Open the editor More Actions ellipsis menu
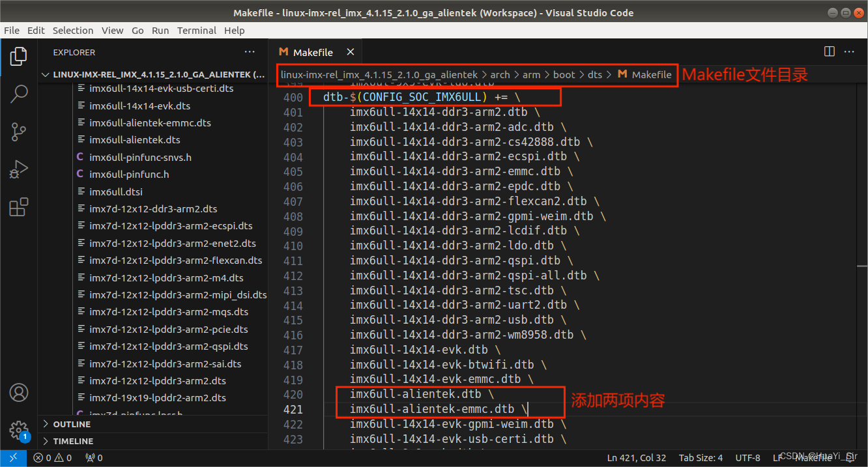This screenshot has height=467, width=868. (849, 51)
